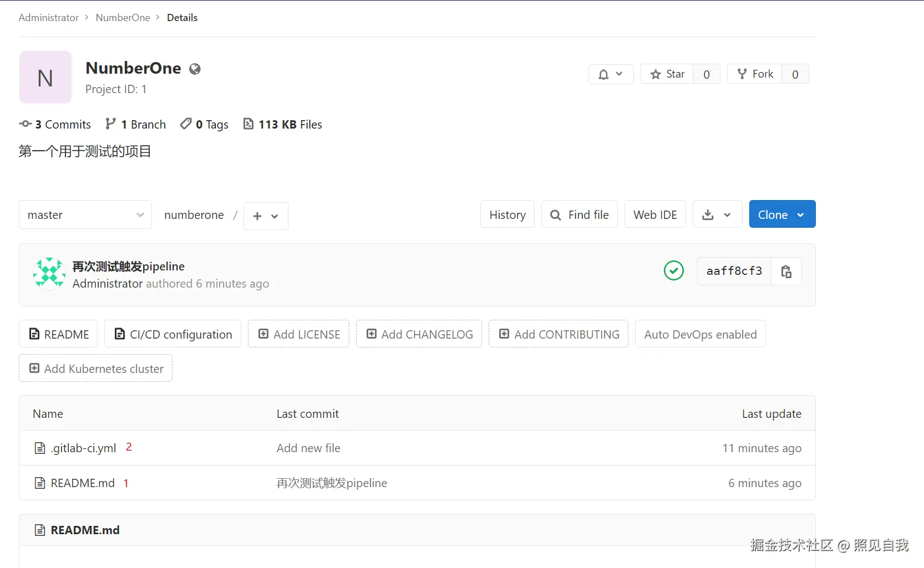924x568 pixels.
Task: Expand the master branch selector
Action: (x=85, y=214)
